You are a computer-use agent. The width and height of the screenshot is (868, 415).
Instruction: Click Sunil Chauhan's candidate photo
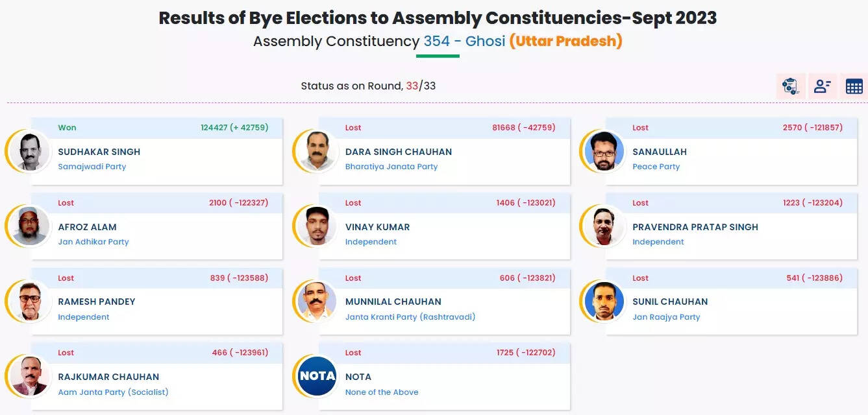pos(604,302)
